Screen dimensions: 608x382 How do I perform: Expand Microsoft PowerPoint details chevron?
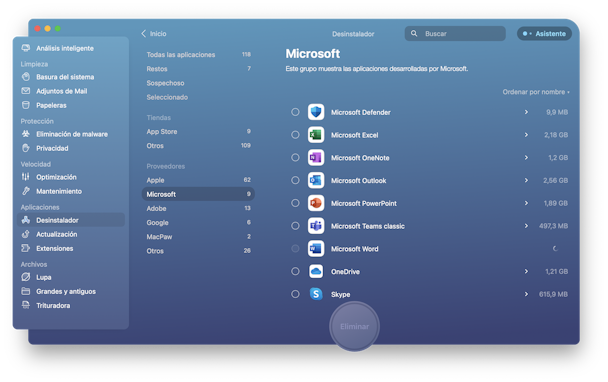point(526,203)
